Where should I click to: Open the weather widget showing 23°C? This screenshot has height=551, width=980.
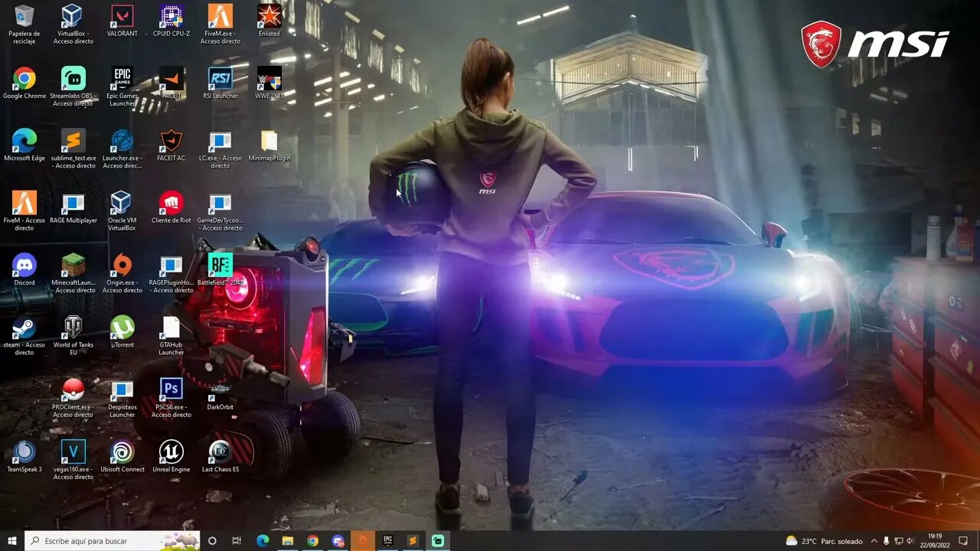[x=824, y=541]
